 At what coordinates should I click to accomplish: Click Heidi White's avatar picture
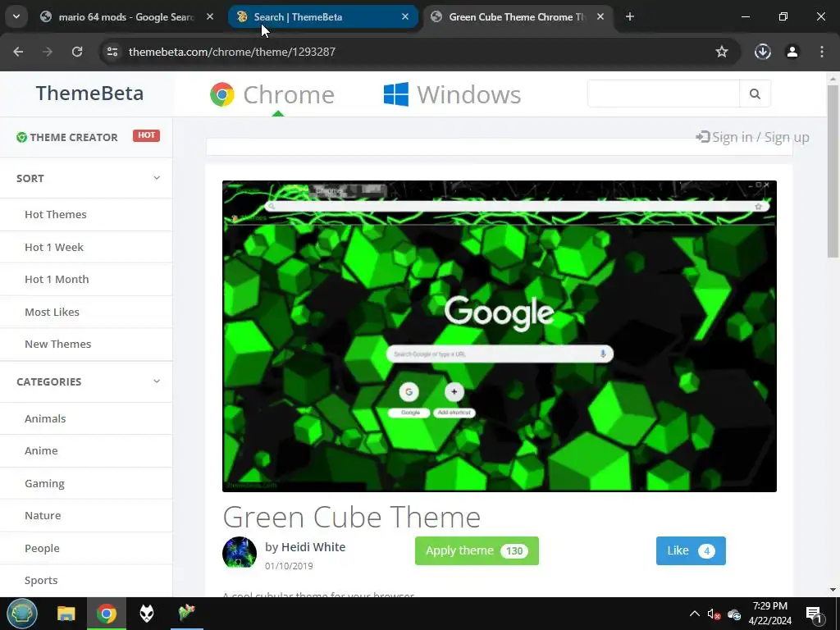(240, 552)
